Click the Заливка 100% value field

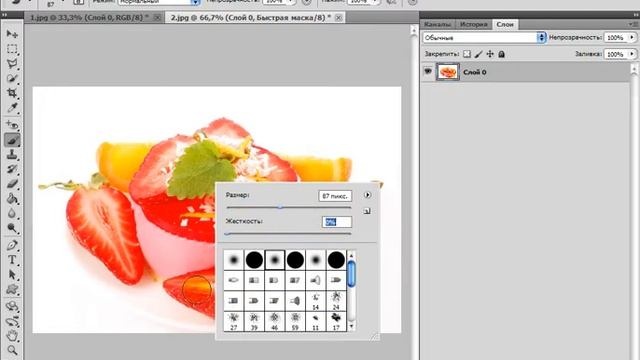click(616, 54)
